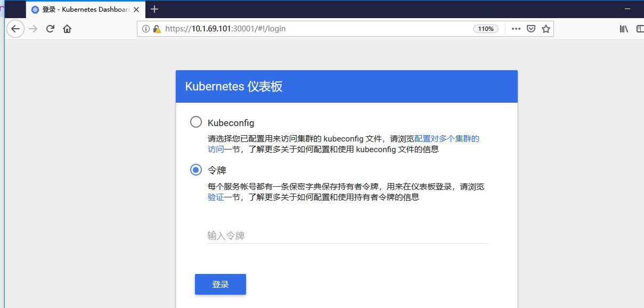Click the Kubernetes favicon on the tab
The image size is (644, 308).
pos(35,10)
